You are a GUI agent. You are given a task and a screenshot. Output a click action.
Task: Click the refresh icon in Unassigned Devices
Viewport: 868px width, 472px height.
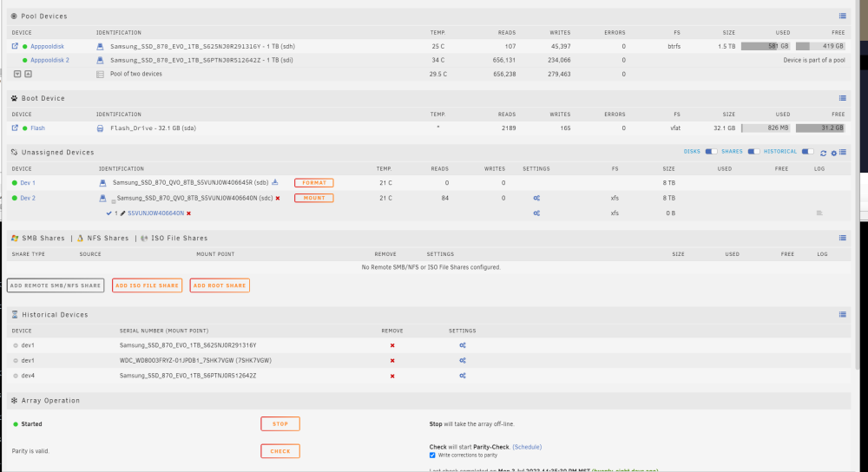[823, 154]
